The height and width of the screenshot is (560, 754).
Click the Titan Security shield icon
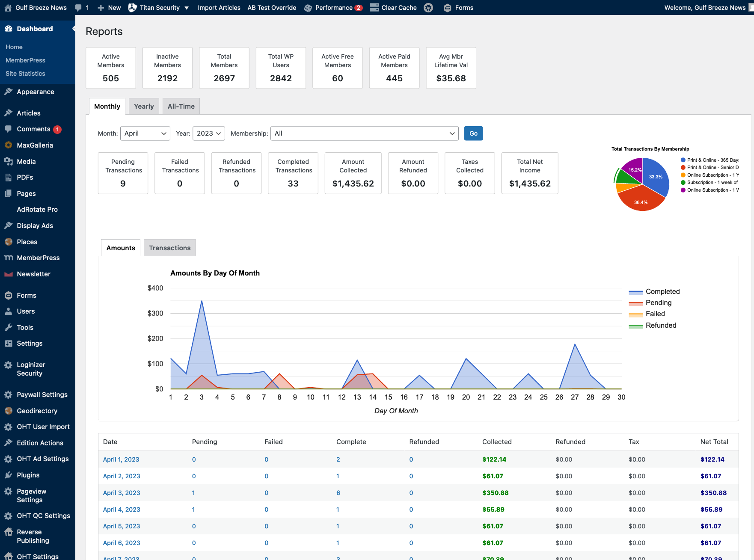click(133, 8)
